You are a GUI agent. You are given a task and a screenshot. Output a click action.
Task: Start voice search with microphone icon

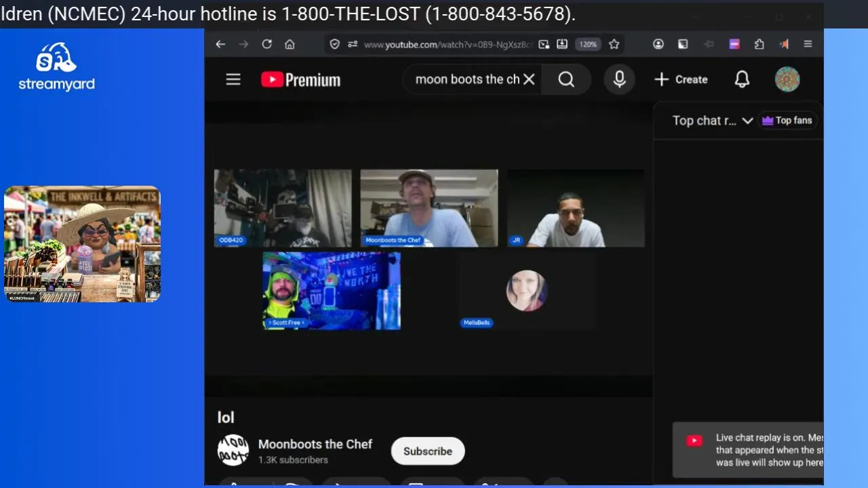tap(619, 79)
